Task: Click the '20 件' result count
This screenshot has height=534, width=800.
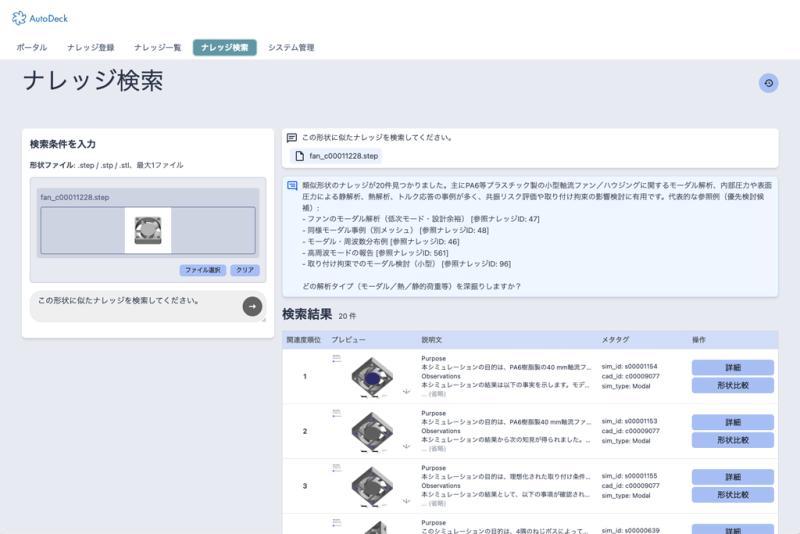Action: (x=347, y=316)
